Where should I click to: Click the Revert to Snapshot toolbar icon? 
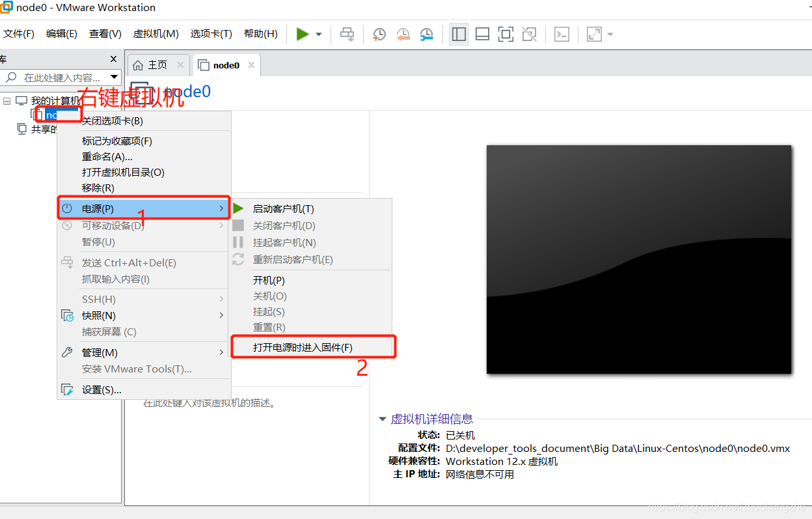coord(403,34)
